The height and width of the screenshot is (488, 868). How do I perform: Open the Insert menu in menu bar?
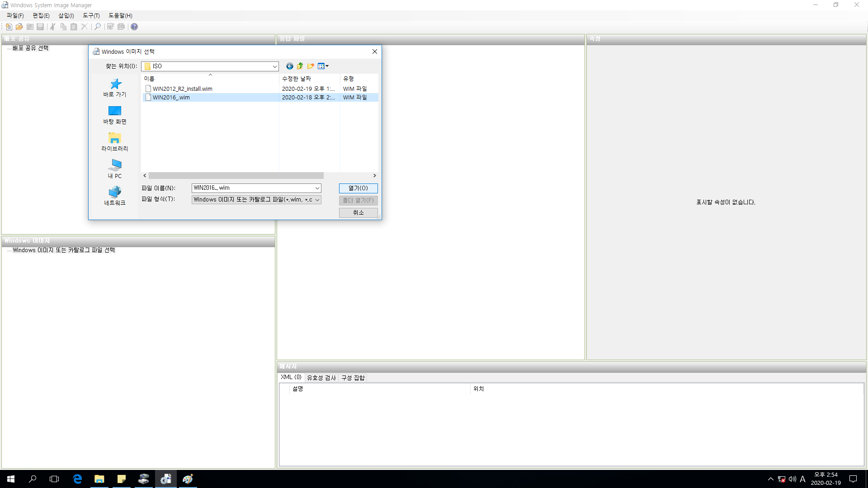(x=66, y=15)
